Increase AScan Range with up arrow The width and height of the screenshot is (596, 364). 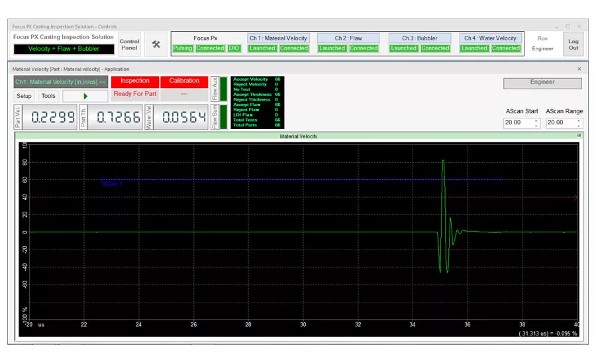click(579, 120)
